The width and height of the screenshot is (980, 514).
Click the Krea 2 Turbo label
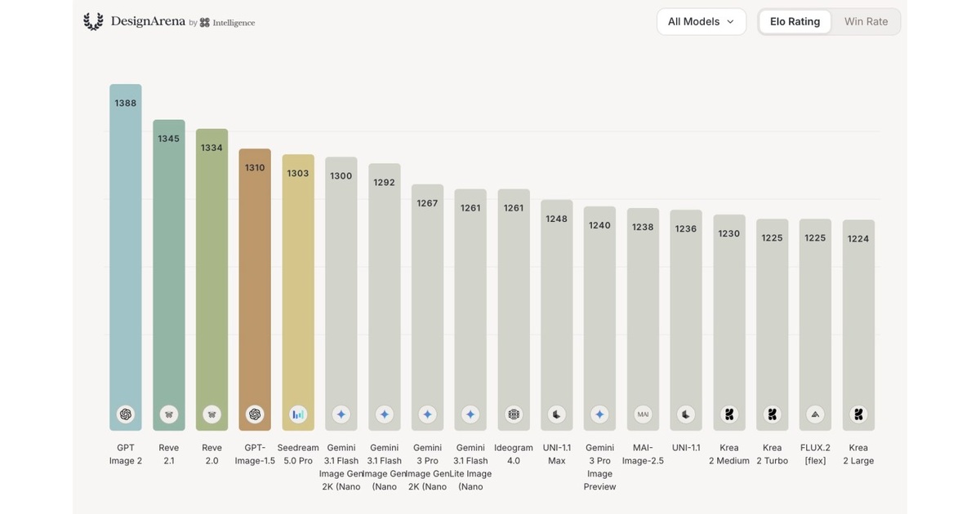(x=772, y=454)
